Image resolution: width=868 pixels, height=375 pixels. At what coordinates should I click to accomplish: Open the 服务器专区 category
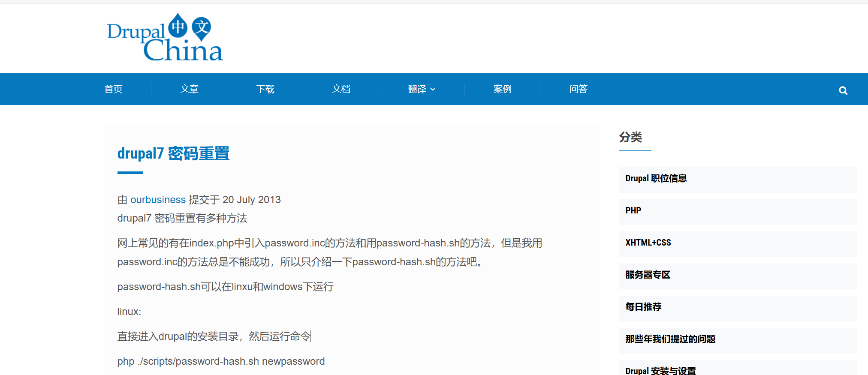[x=738, y=276]
